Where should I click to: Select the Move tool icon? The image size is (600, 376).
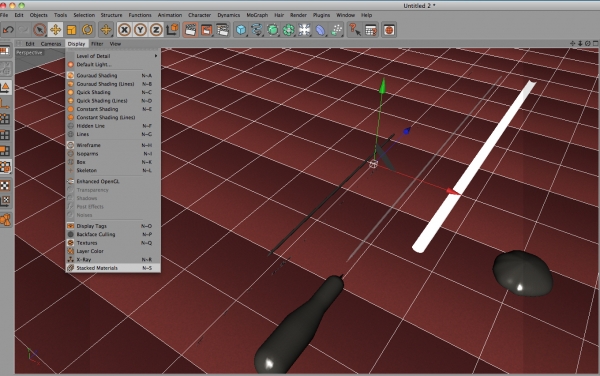pos(55,29)
